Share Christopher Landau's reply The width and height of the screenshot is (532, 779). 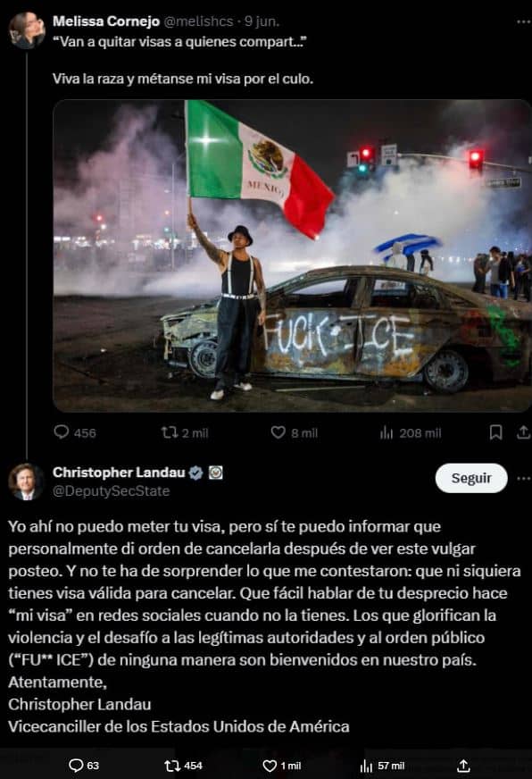tap(463, 766)
